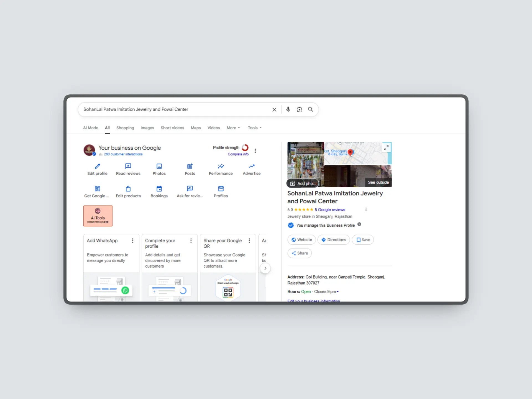Open three-dot menu on Share your Google QR card
The width and height of the screenshot is (532, 399).
249,241
